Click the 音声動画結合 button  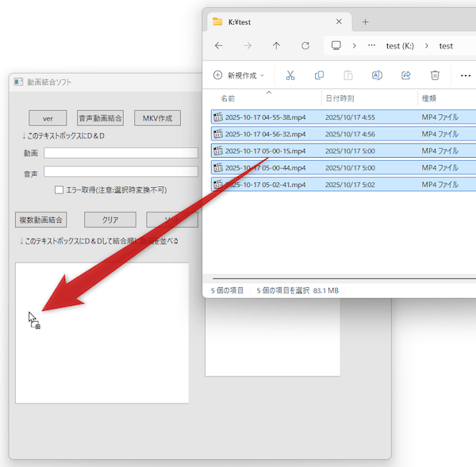coord(100,118)
